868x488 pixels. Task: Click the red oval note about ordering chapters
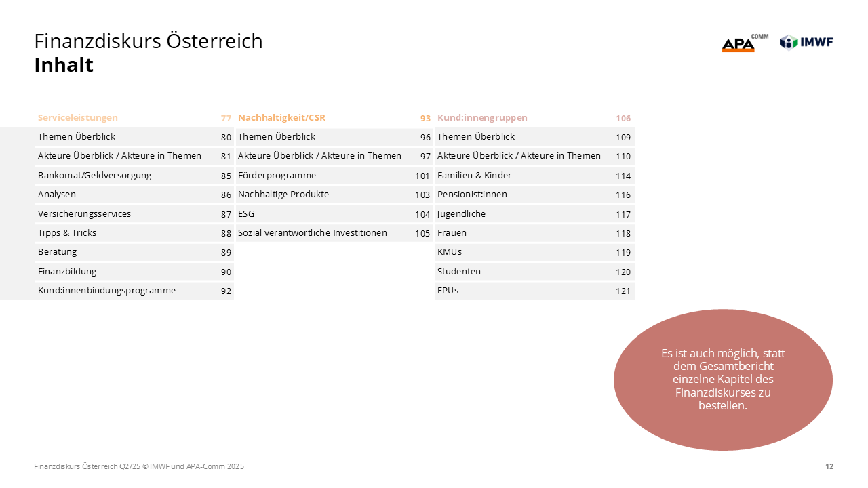pos(723,380)
